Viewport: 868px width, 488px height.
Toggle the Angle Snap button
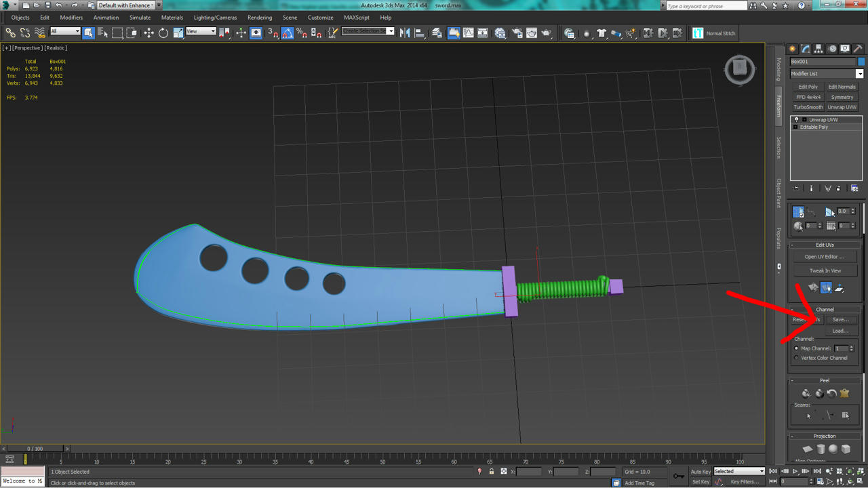(288, 33)
